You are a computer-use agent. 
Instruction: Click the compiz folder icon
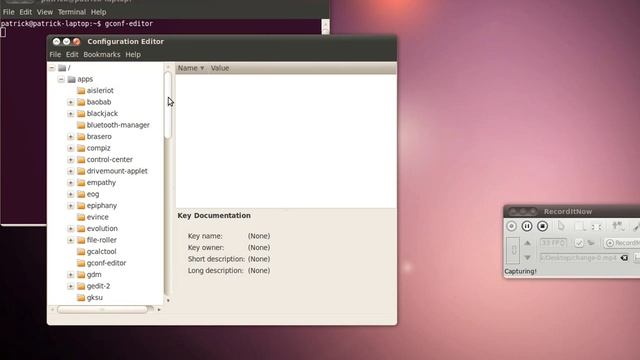(81, 148)
